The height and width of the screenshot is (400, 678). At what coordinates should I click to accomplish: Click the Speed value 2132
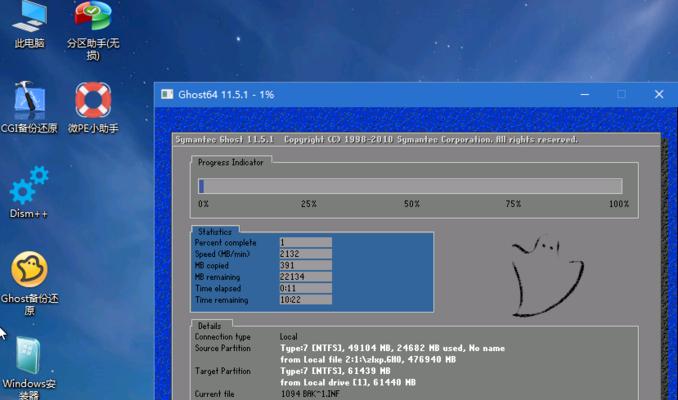[x=306, y=254]
